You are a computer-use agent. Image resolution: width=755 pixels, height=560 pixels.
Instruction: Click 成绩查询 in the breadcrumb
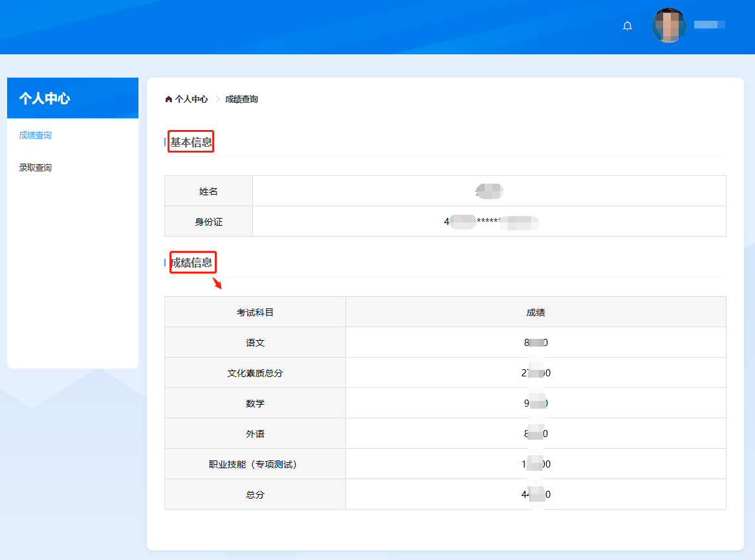point(241,99)
